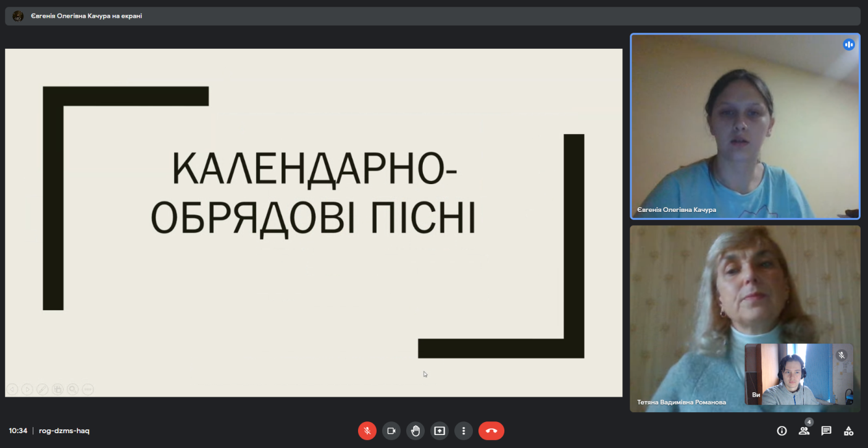Advance to next slide using slideshow arrow
This screenshot has height=448, width=868.
[27, 389]
